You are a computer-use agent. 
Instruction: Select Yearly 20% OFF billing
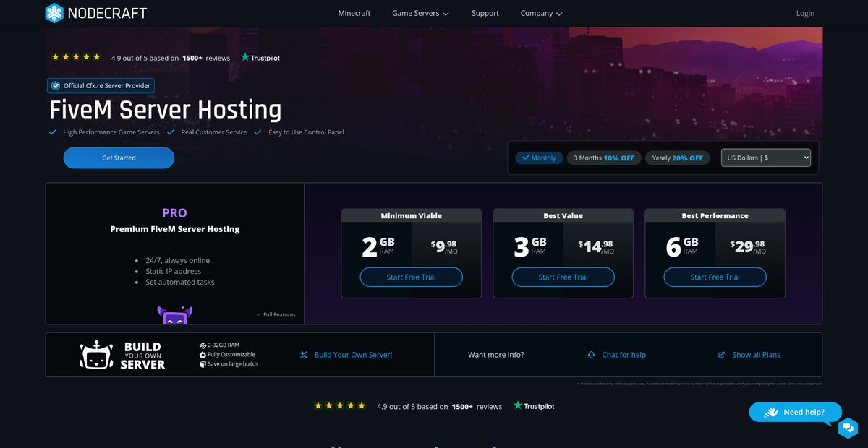(677, 158)
